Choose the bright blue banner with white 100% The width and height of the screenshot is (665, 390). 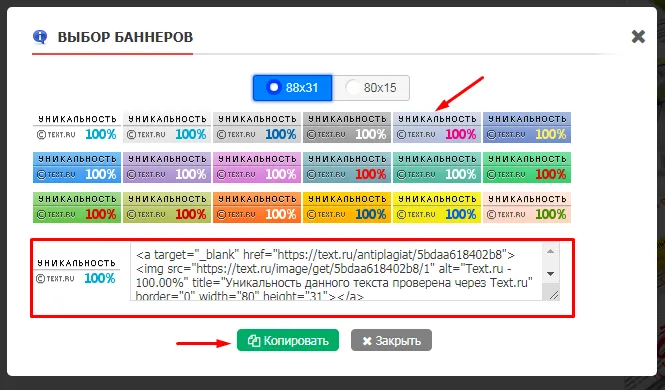click(77, 167)
